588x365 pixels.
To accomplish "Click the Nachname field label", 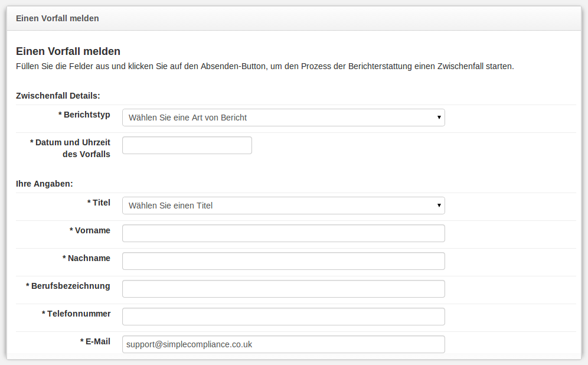I will [x=86, y=258].
